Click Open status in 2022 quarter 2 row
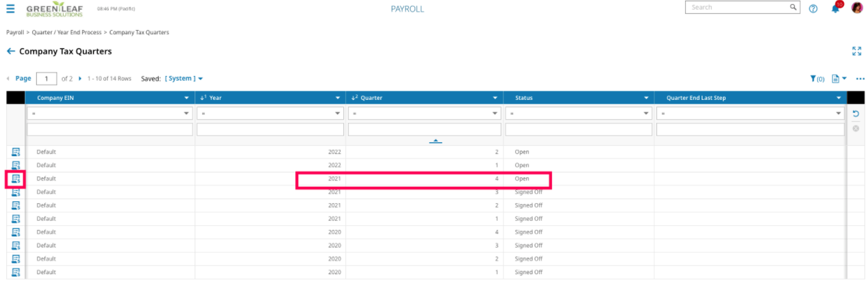 click(x=522, y=152)
